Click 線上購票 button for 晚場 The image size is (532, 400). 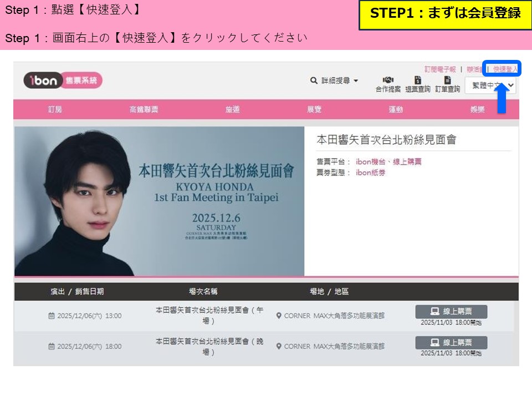(451, 342)
